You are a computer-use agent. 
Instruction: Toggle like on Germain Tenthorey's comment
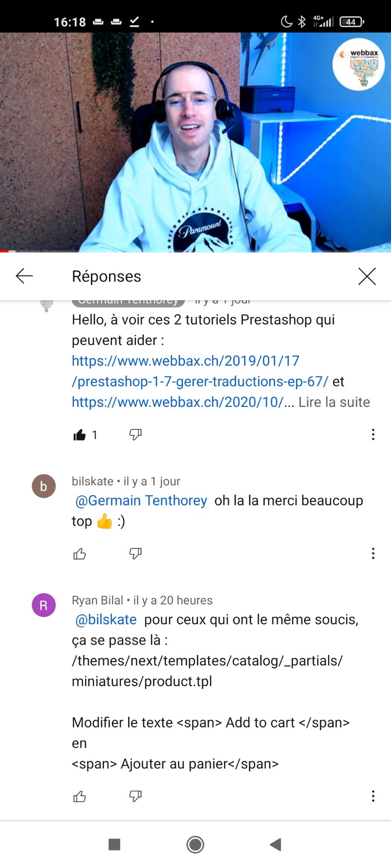80,435
